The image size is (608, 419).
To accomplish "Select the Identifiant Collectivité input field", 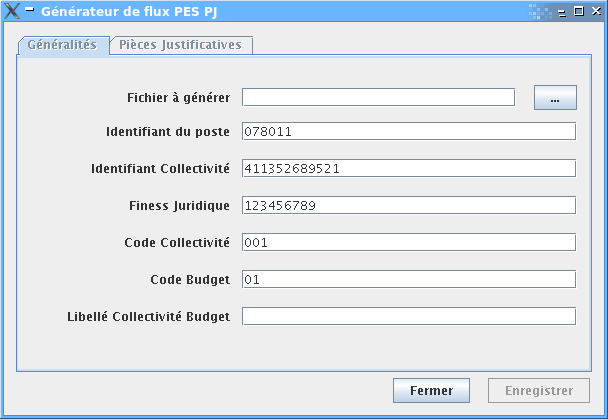I will click(409, 168).
